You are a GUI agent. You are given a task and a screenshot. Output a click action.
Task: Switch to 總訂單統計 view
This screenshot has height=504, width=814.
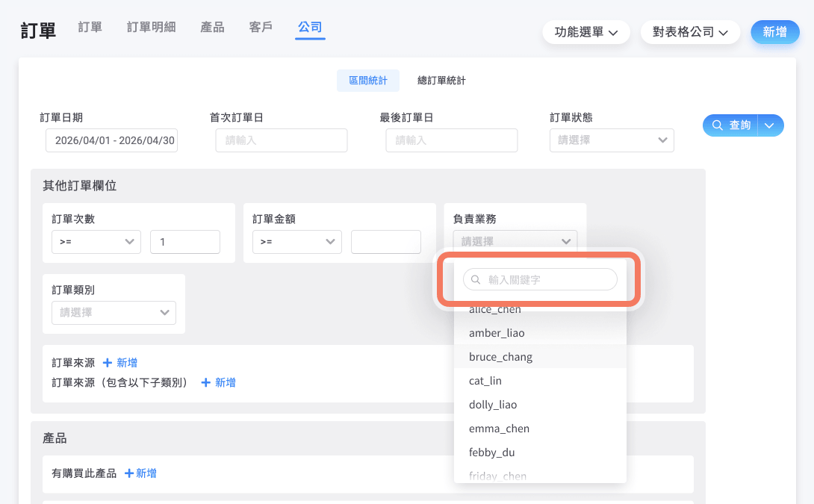pyautogui.click(x=441, y=81)
